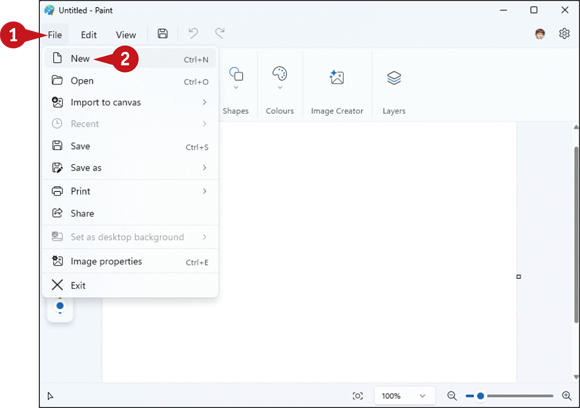Maximize the Paint window
The width and height of the screenshot is (580, 408).
tap(534, 10)
